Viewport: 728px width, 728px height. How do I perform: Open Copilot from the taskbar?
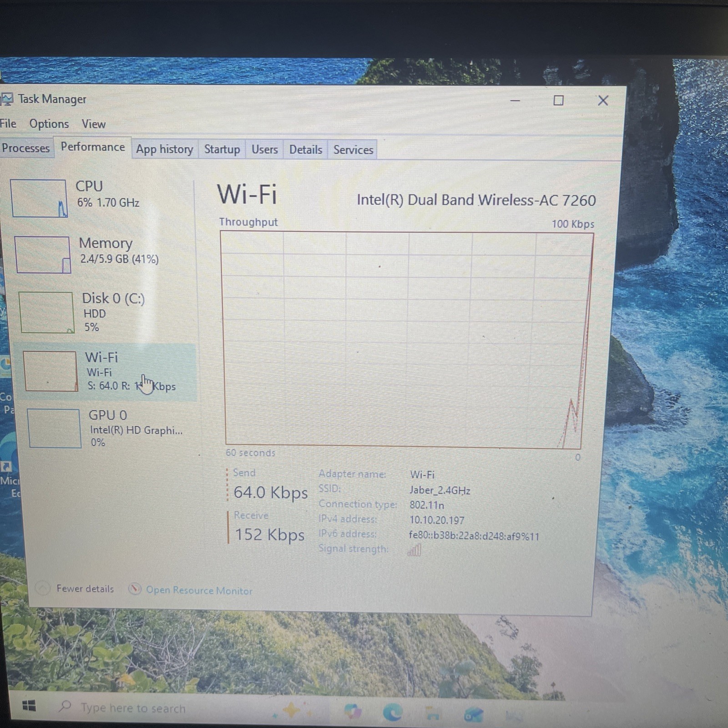[353, 711]
